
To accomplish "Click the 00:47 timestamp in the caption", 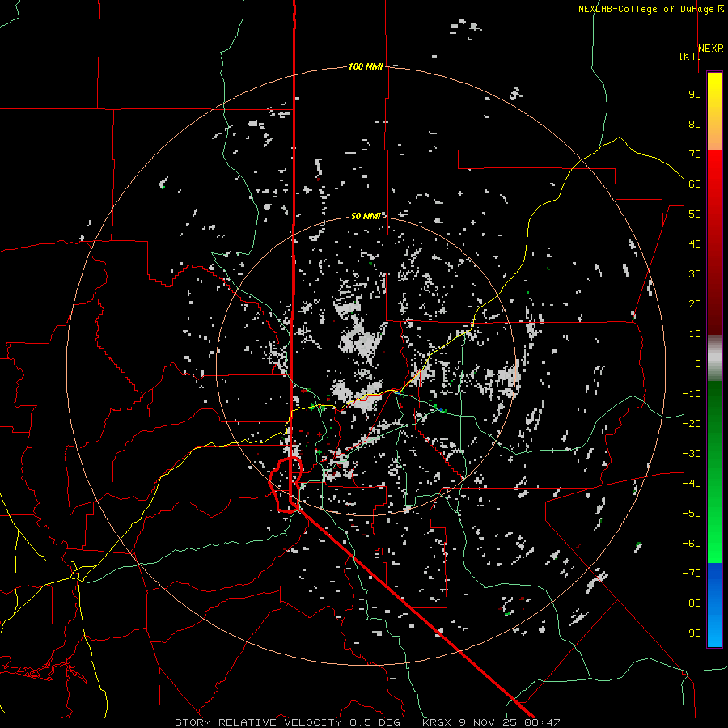I will [542, 722].
